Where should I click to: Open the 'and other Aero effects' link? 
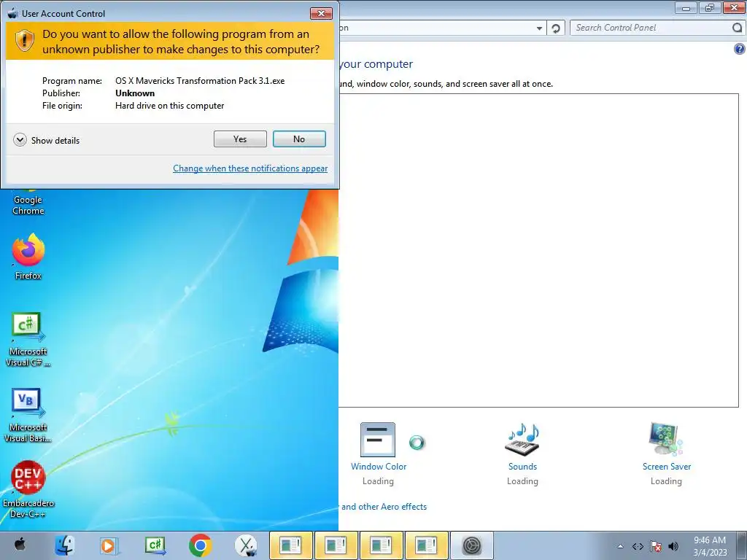[x=384, y=507]
